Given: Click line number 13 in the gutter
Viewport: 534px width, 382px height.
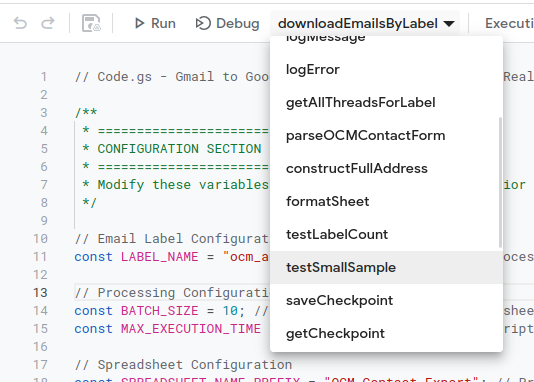Looking at the screenshot, I should tap(40, 293).
